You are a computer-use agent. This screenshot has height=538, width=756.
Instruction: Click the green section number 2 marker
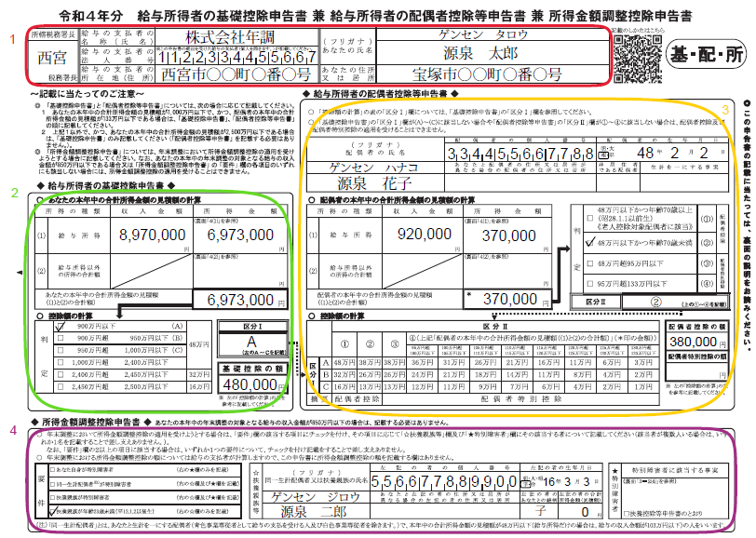pyautogui.click(x=10, y=193)
